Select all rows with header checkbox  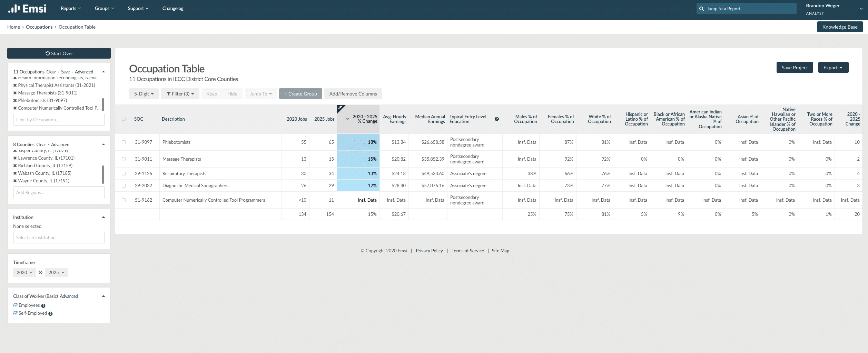pyautogui.click(x=124, y=119)
